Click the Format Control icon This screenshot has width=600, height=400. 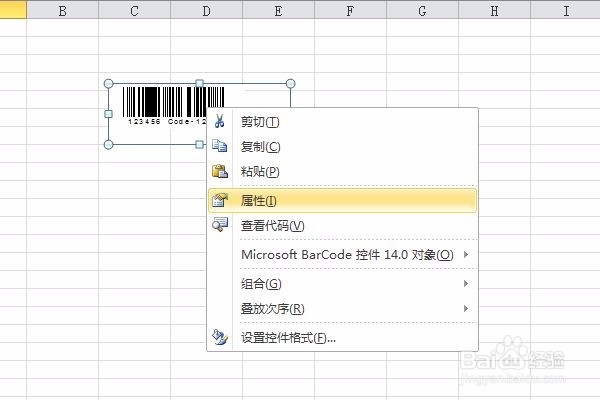pyautogui.click(x=220, y=337)
